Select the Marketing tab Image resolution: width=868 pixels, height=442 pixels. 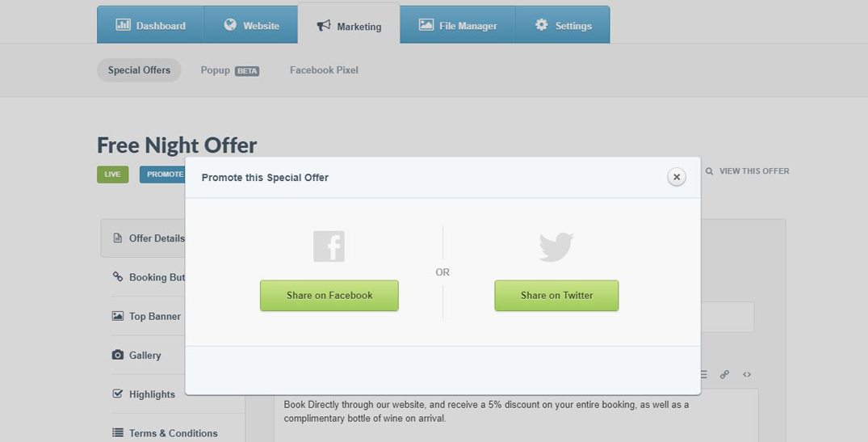[349, 27]
